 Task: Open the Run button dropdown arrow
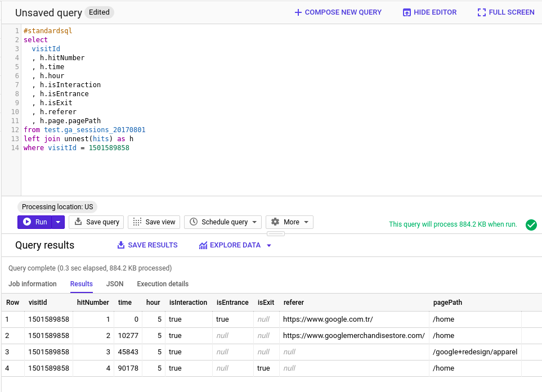pos(58,222)
